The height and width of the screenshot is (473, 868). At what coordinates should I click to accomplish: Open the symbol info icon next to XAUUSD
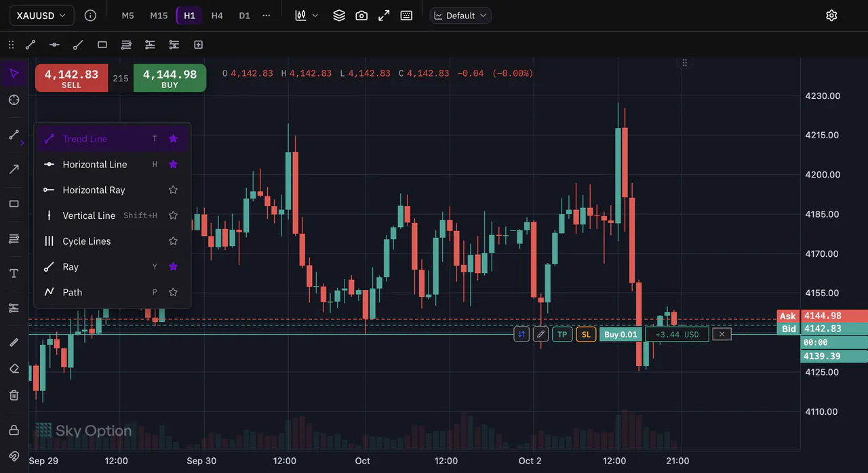coord(90,15)
